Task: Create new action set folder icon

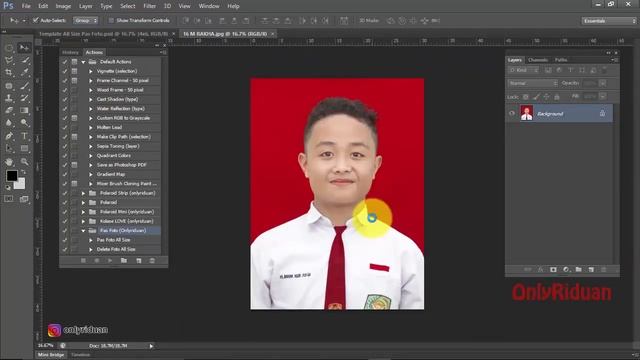Action: tap(124, 260)
